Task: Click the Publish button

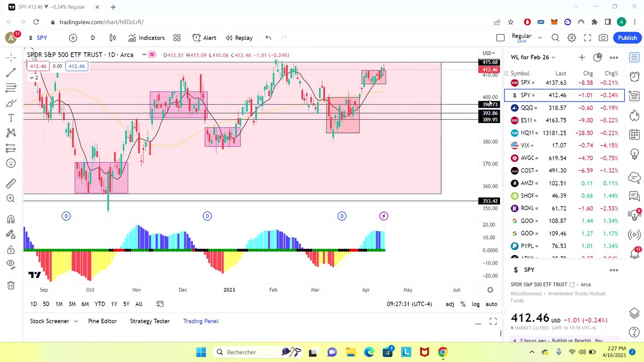Action: pos(627,38)
